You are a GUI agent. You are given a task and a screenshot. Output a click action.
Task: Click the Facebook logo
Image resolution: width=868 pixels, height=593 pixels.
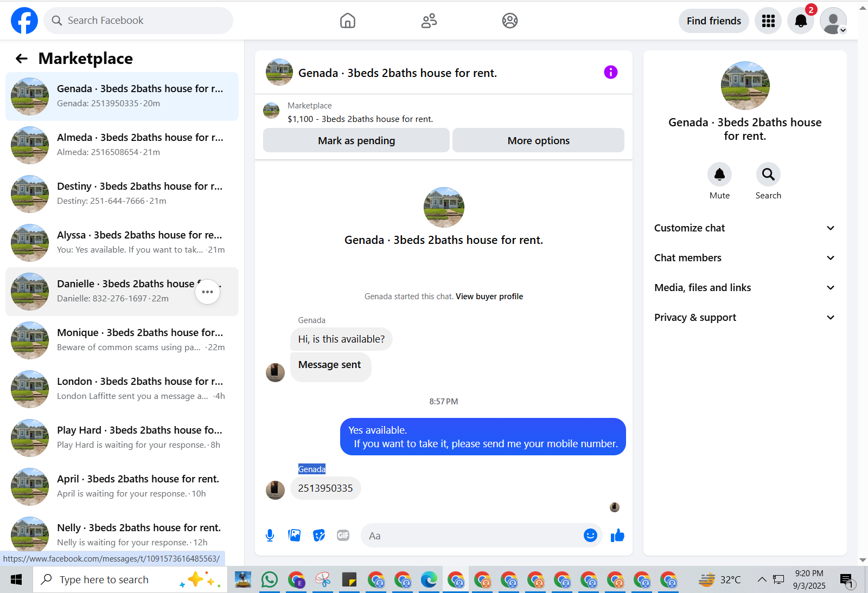click(x=24, y=21)
